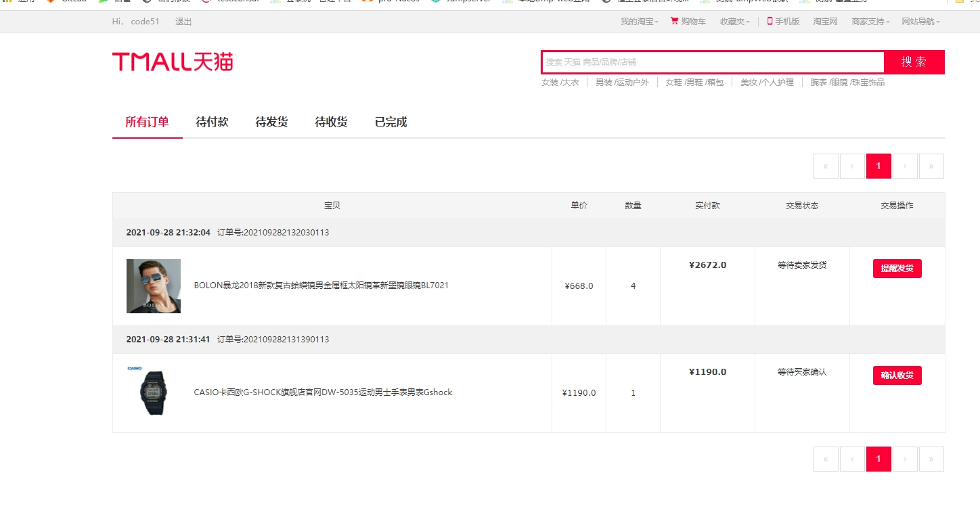Click top pagination previous ‹ button
980x523 pixels.
coord(852,166)
